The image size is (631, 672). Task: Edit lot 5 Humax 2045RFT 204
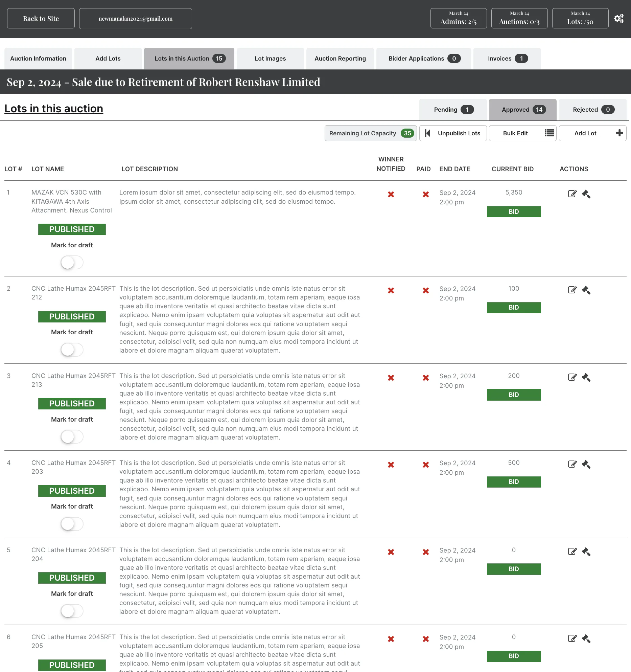pos(572,552)
